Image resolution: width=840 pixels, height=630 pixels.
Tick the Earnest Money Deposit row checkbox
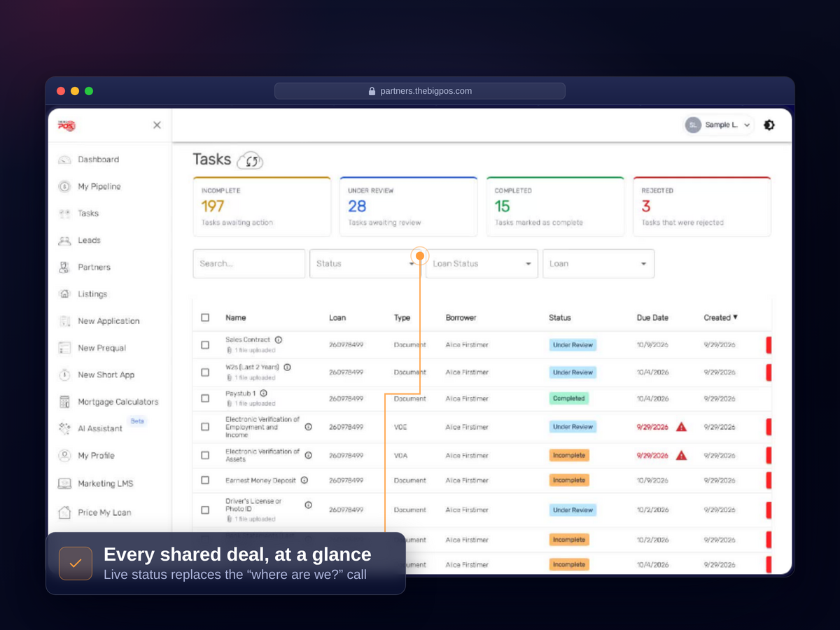(x=205, y=480)
